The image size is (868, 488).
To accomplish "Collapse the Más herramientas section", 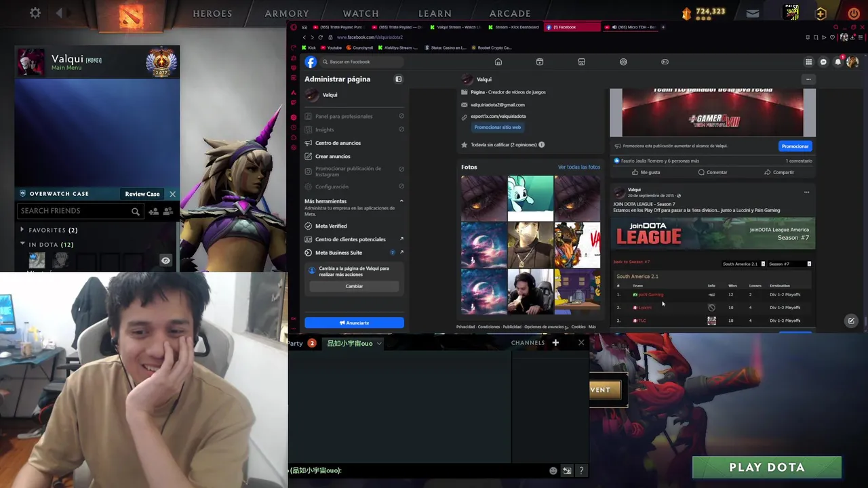I will 401,201.
